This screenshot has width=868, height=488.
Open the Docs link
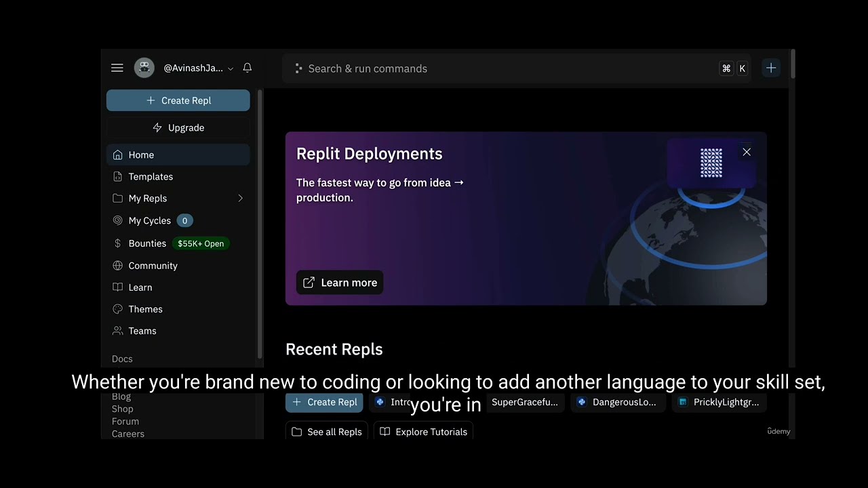122,359
